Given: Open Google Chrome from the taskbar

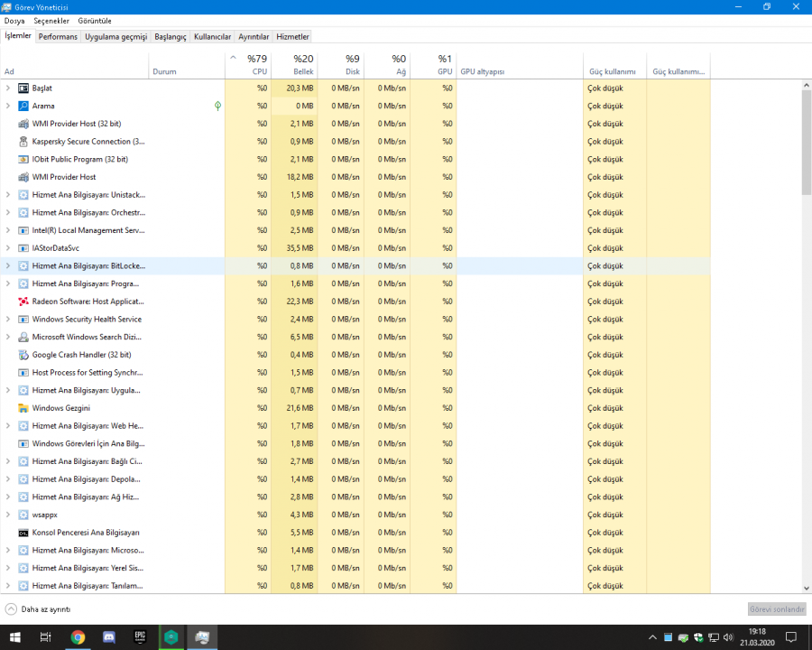Looking at the screenshot, I should pos(78,637).
